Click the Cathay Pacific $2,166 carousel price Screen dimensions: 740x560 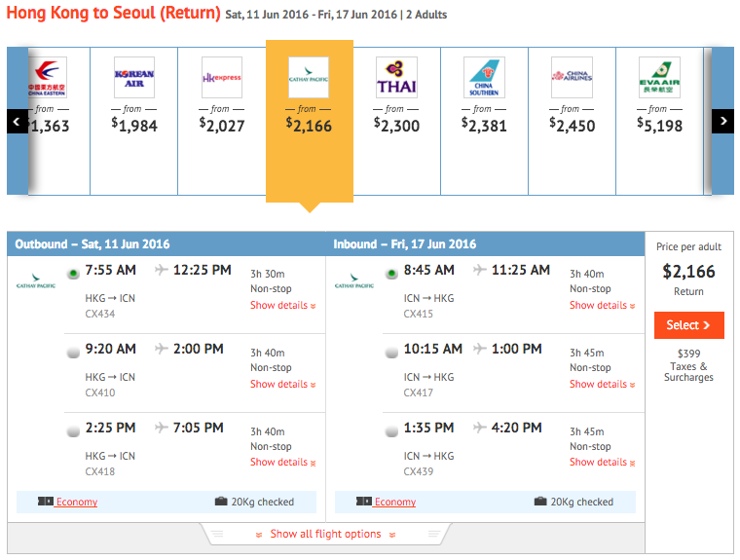click(309, 125)
